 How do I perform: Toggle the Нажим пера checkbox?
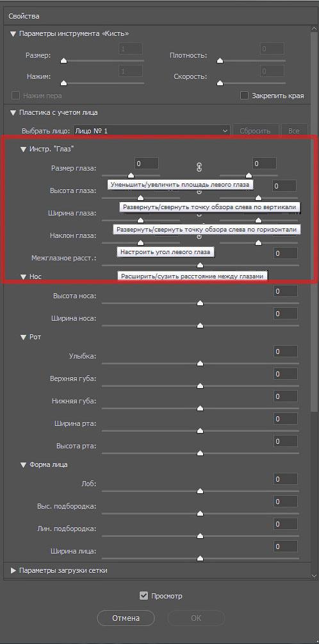click(x=15, y=96)
